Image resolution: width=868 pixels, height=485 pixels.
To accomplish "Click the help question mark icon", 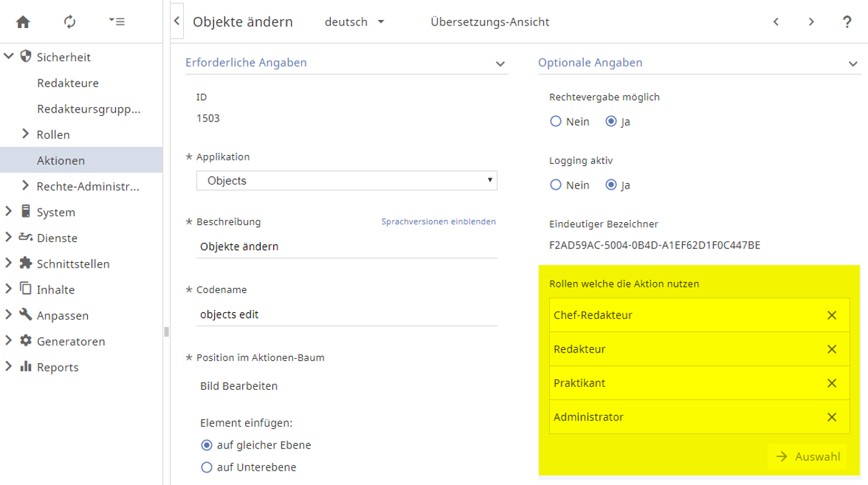I will point(847,22).
